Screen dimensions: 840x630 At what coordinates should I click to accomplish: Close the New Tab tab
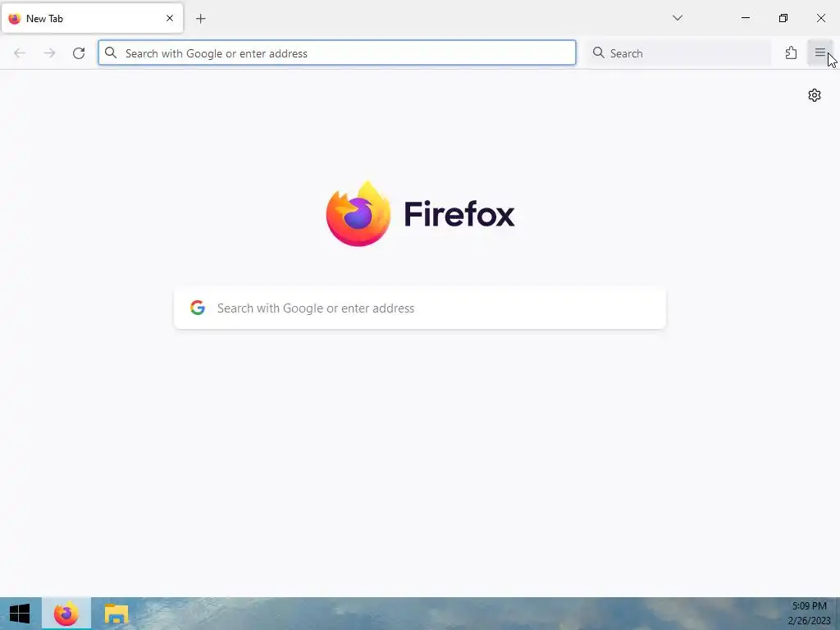point(170,18)
